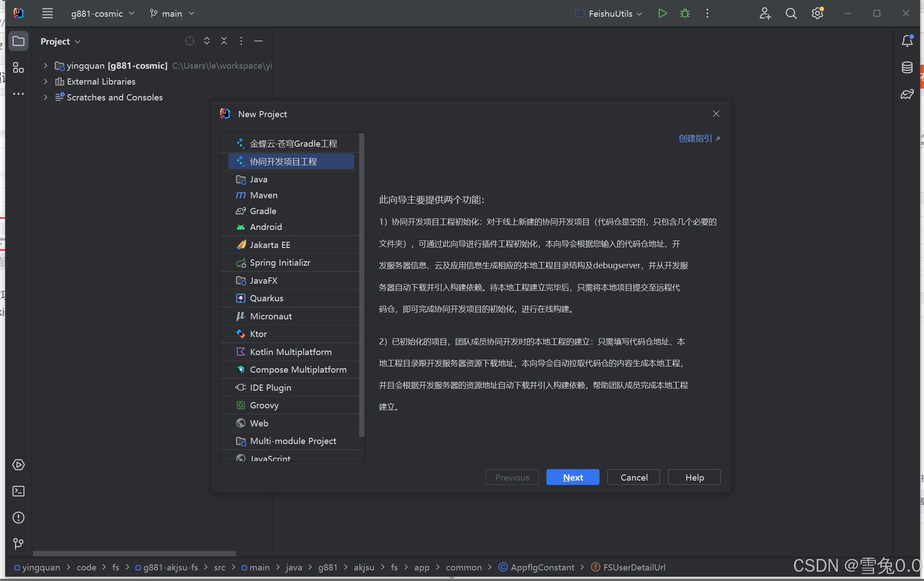Open the Database tool window icon

point(907,67)
